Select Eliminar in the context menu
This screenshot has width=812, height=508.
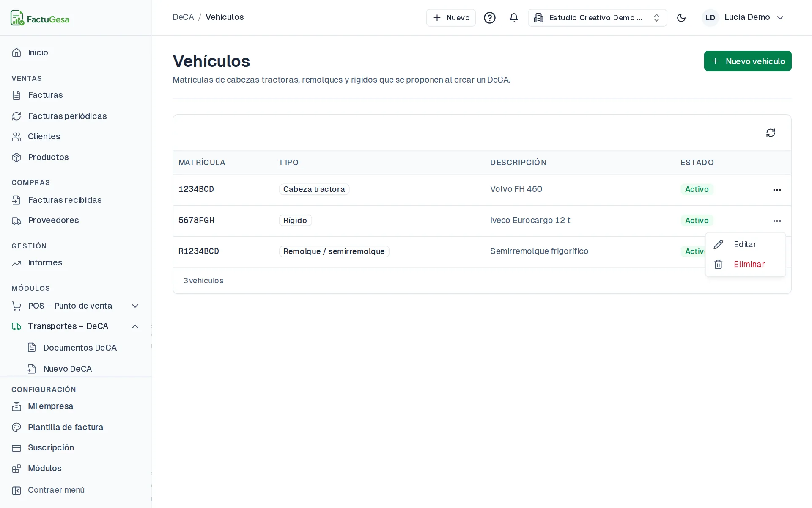pos(745,265)
